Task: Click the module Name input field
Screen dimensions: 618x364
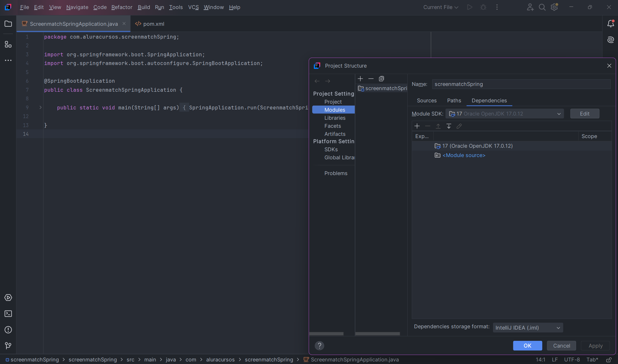Action: pyautogui.click(x=521, y=84)
